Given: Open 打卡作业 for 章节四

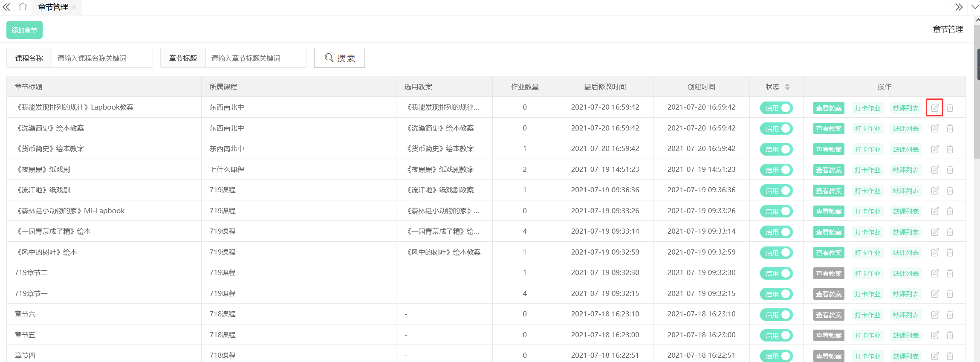Looking at the screenshot, I should (x=867, y=356).
